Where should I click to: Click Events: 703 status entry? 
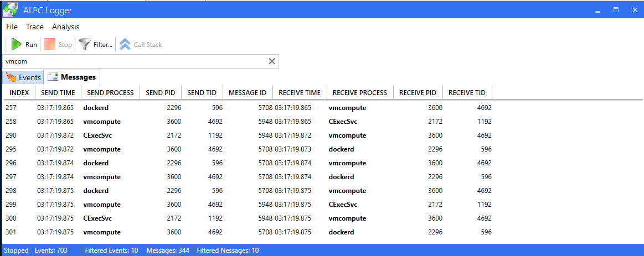pos(51,250)
